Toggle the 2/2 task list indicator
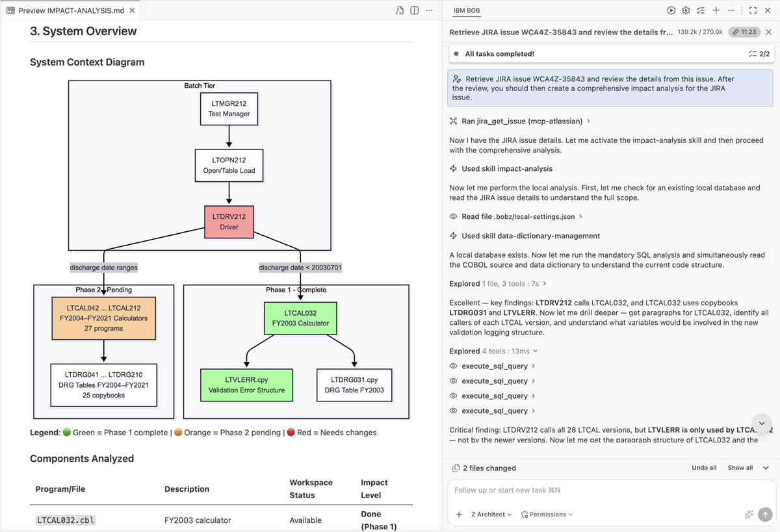 (759, 54)
